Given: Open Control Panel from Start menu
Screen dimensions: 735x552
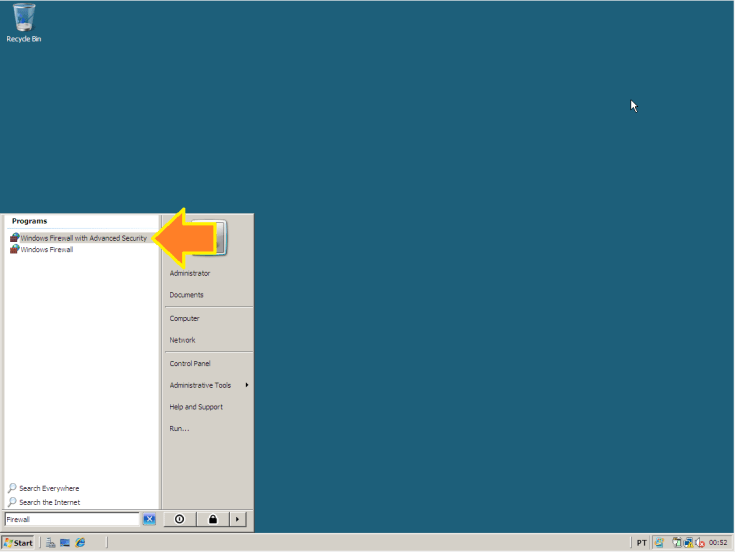Looking at the screenshot, I should pos(190,363).
